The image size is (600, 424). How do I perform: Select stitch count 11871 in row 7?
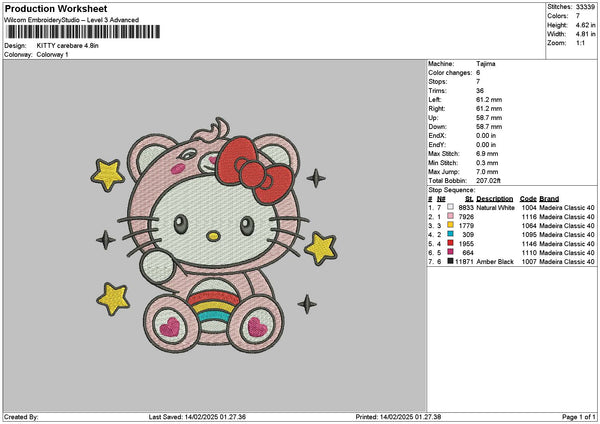(465, 262)
